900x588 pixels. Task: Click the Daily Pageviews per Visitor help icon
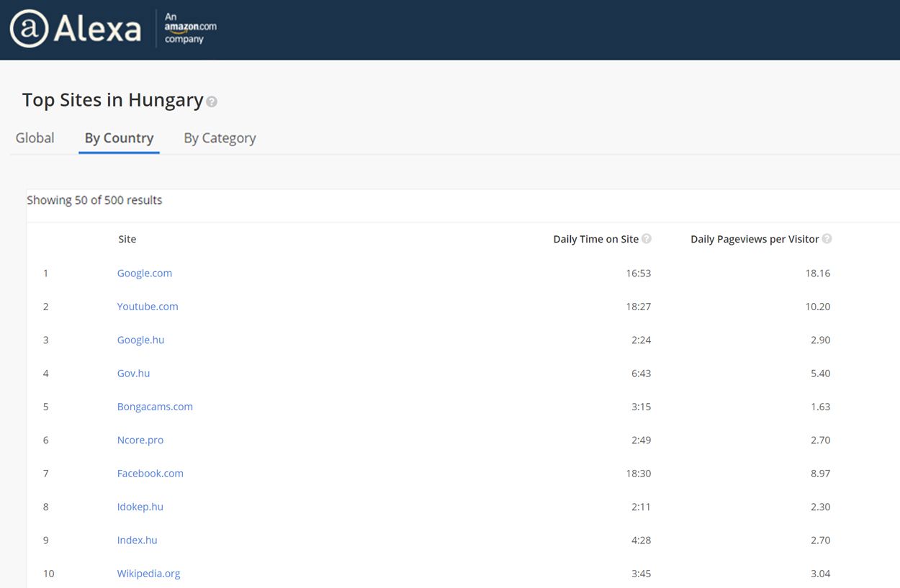point(827,239)
